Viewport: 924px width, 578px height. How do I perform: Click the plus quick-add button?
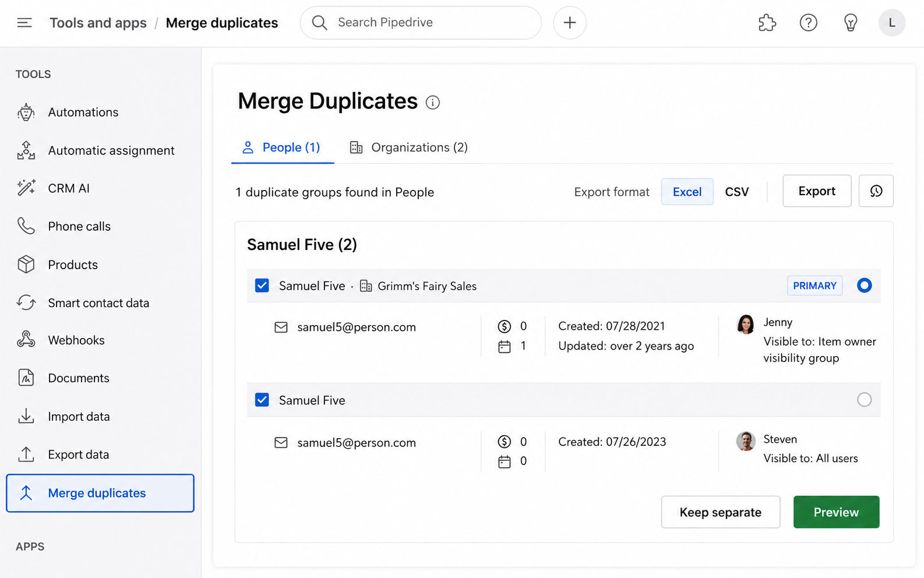570,23
